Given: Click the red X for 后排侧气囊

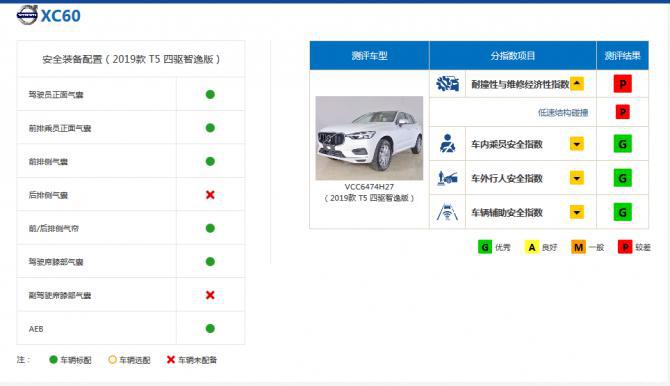Looking at the screenshot, I should coord(210,195).
